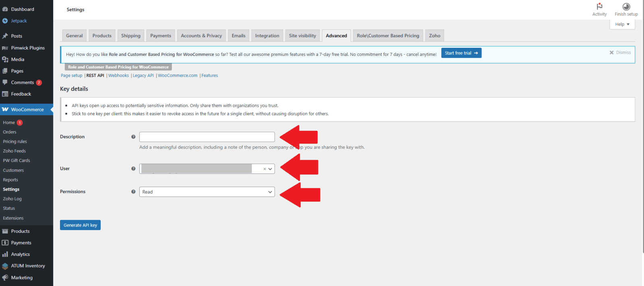Open the Webhooks section link
The width and height of the screenshot is (644, 286).
click(118, 76)
